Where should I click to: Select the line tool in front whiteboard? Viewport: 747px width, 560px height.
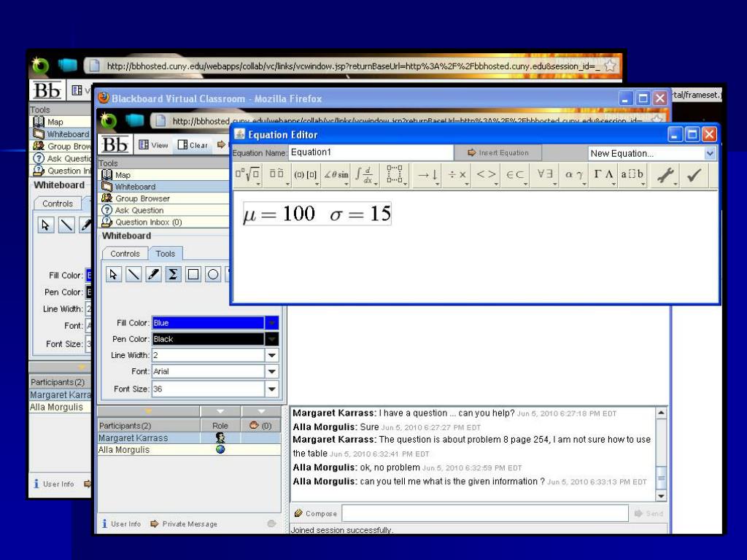click(x=133, y=274)
